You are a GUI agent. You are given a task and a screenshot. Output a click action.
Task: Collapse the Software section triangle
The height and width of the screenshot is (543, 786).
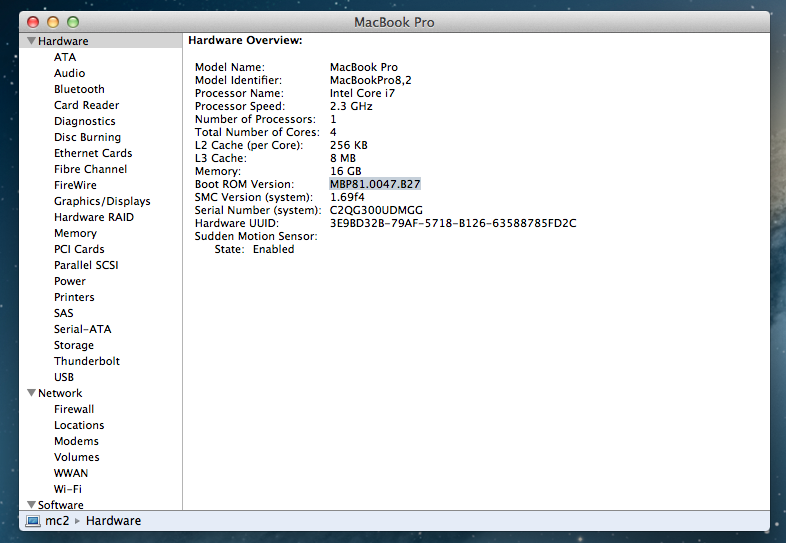click(x=32, y=504)
